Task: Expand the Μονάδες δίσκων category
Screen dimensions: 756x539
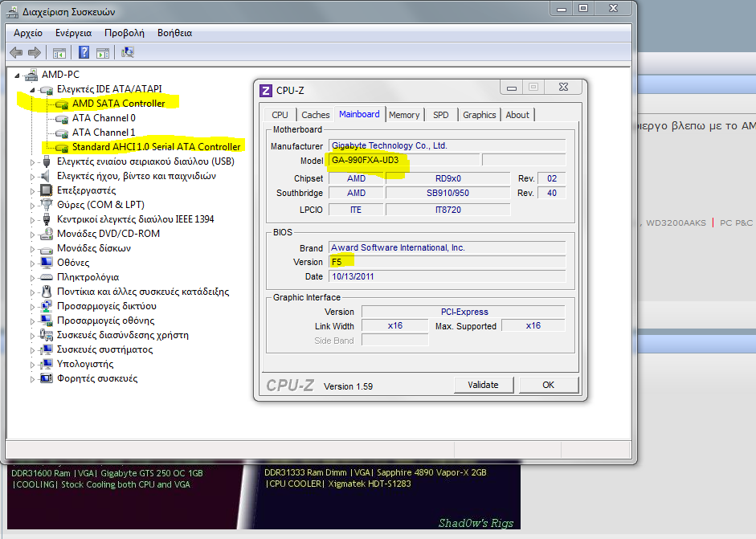Action: (x=32, y=248)
